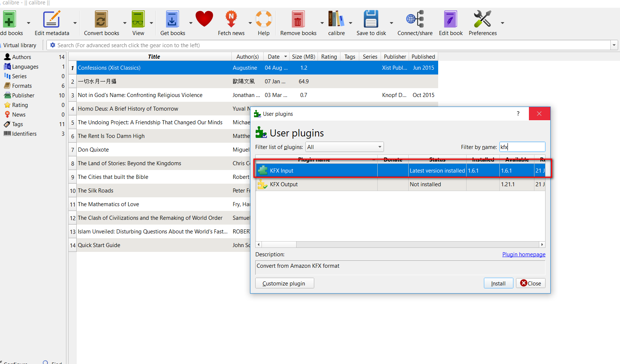
Task: Click Customize plugin button
Action: pos(284,283)
